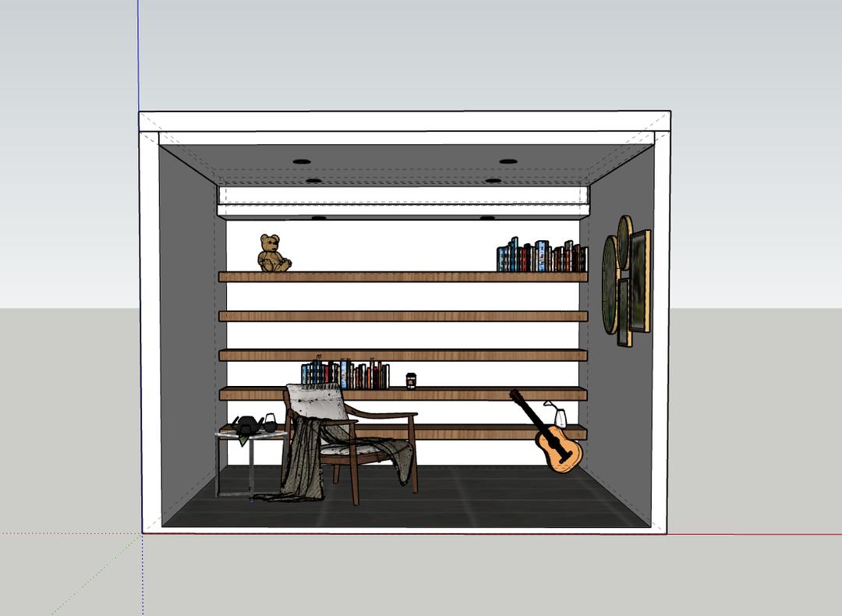Select the top-right recessed ceiling light
The width and height of the screenshot is (842, 616).
point(508,161)
